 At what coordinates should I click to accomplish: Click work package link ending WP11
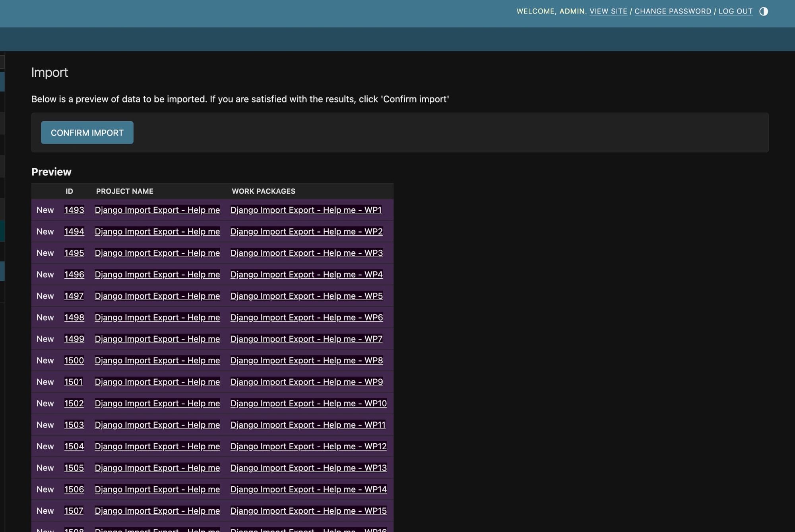pyautogui.click(x=308, y=425)
